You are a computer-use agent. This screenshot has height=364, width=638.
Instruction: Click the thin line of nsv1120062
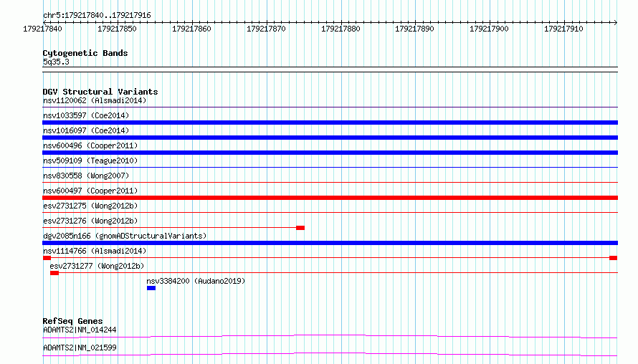330,107
